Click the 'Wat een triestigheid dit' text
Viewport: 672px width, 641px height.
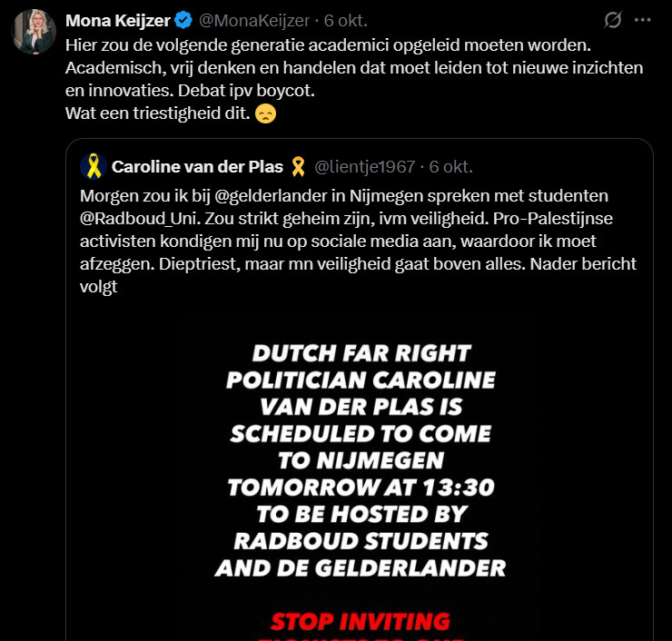coord(156,113)
